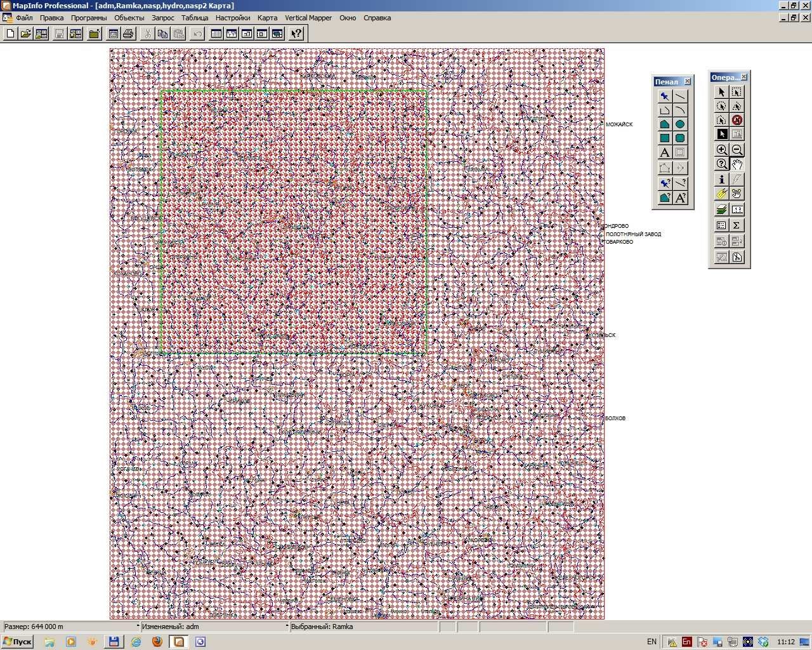Select the Arc drawing tool

680,110
